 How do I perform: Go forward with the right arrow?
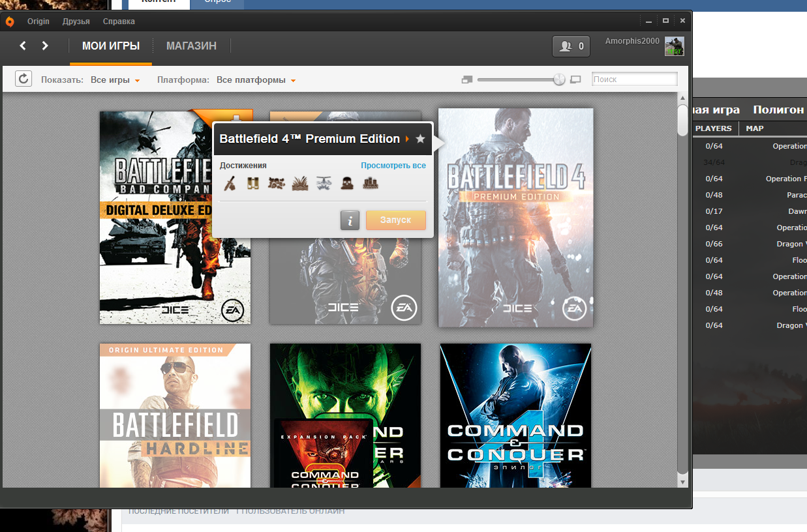click(x=45, y=46)
